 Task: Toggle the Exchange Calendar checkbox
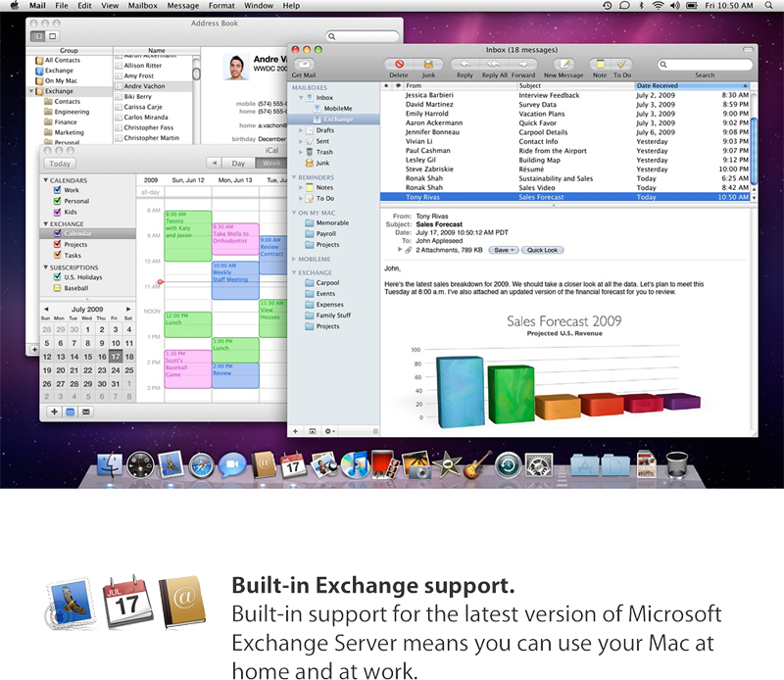(x=57, y=233)
